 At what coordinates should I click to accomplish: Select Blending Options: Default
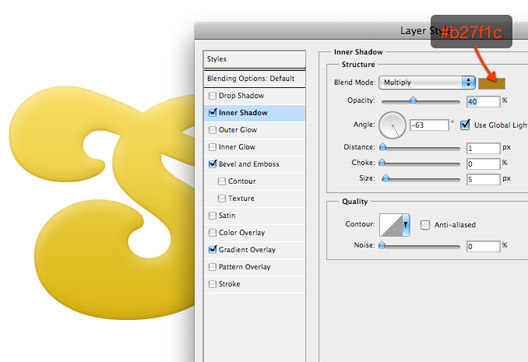[254, 78]
